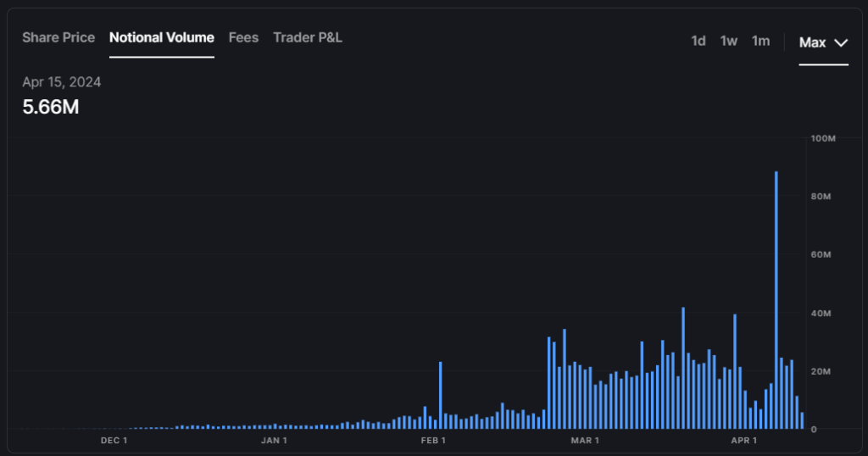Set the chart range to 1d
The height and width of the screenshot is (456, 868).
pos(698,42)
